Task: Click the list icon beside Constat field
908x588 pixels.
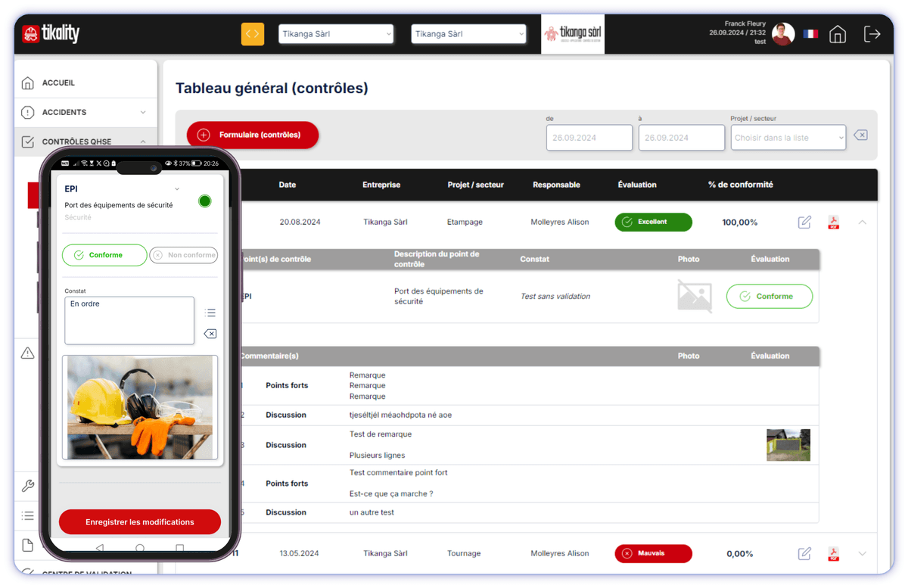Action: click(210, 313)
